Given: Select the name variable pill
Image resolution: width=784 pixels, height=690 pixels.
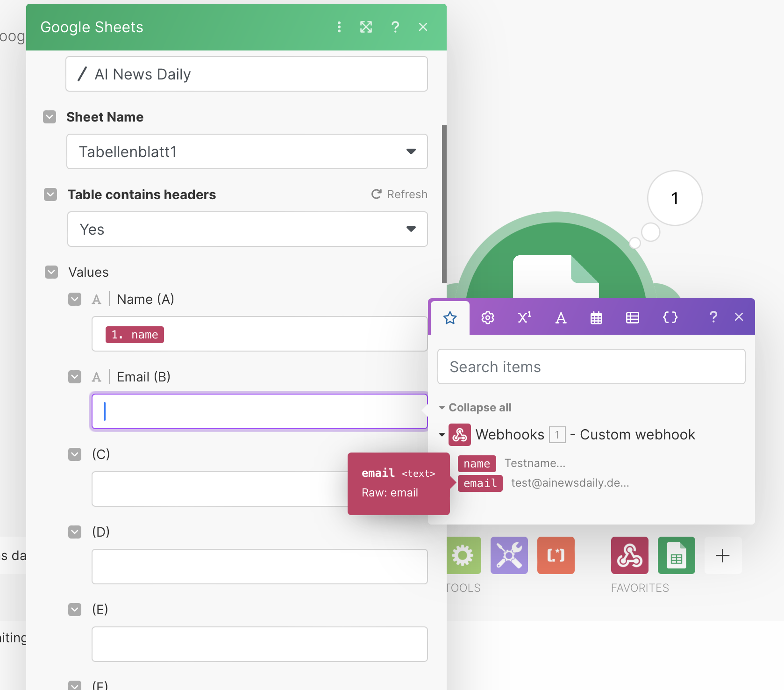Looking at the screenshot, I should (477, 464).
